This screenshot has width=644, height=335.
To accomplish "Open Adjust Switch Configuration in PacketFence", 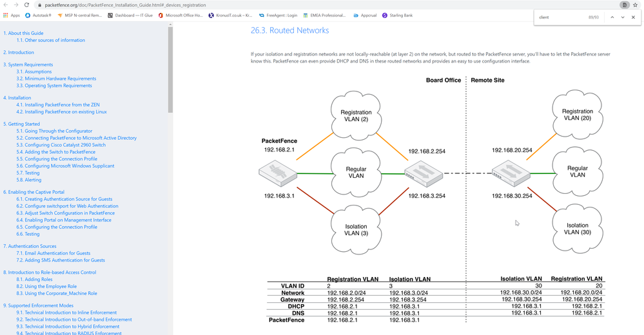I will [x=66, y=213].
